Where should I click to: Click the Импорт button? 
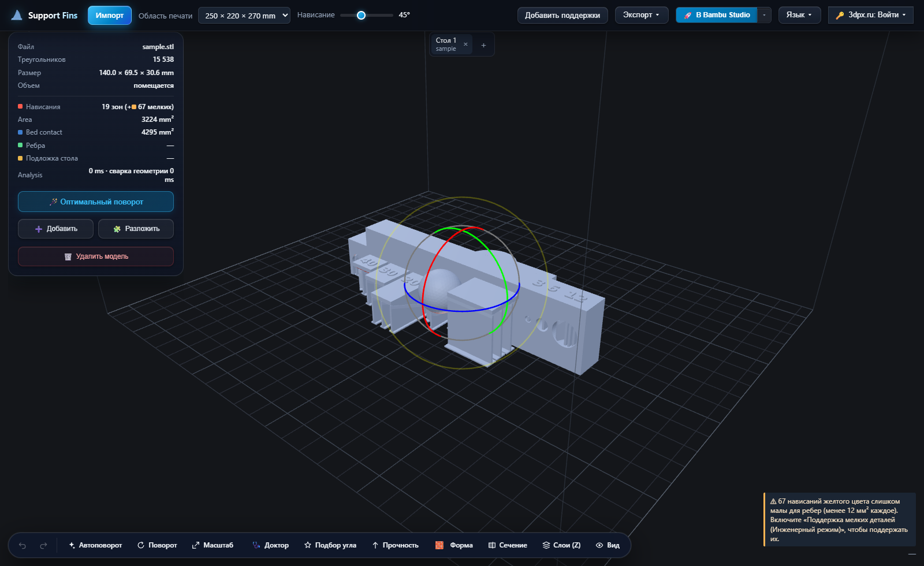click(x=110, y=16)
